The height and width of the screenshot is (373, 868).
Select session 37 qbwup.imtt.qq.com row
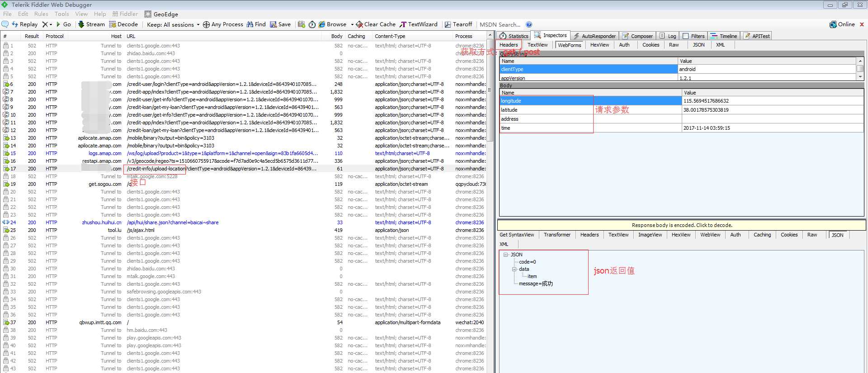pyautogui.click(x=244, y=322)
